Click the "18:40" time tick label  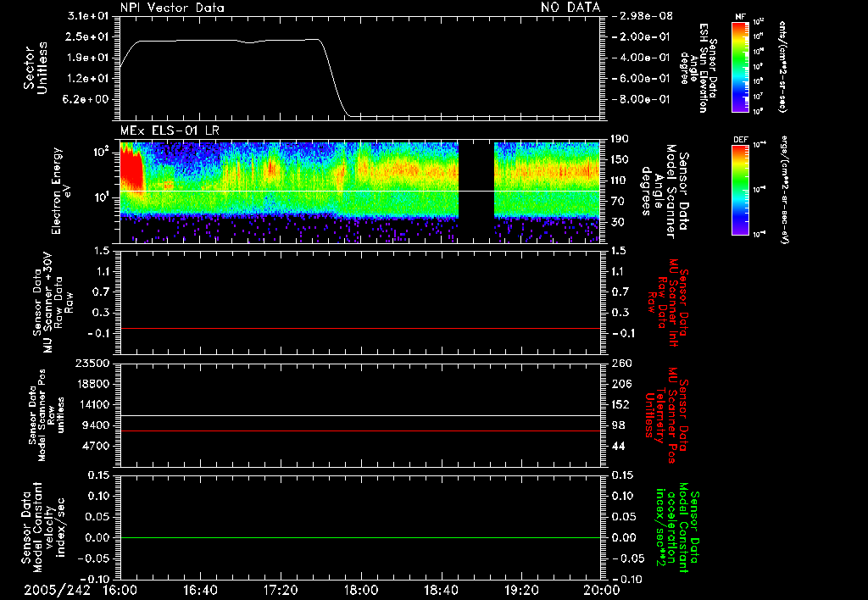pyautogui.click(x=441, y=590)
